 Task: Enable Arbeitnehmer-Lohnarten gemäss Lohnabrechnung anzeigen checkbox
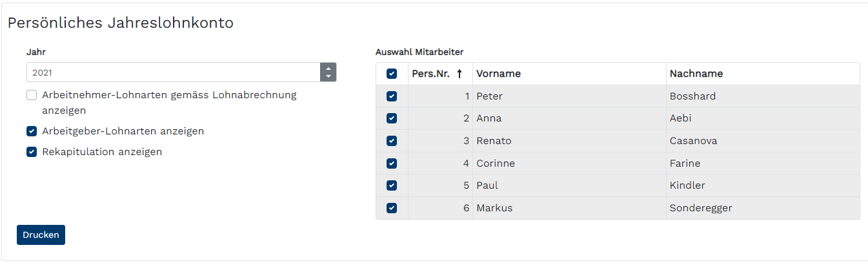[32, 96]
